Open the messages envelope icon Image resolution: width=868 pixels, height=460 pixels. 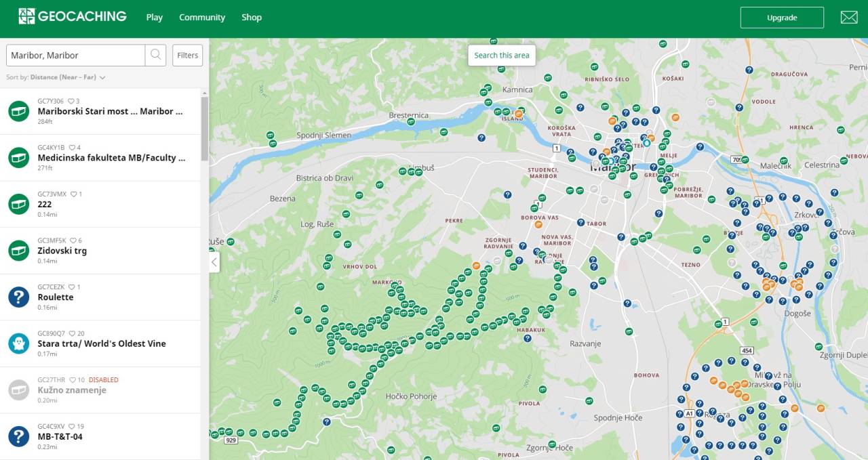click(x=849, y=18)
